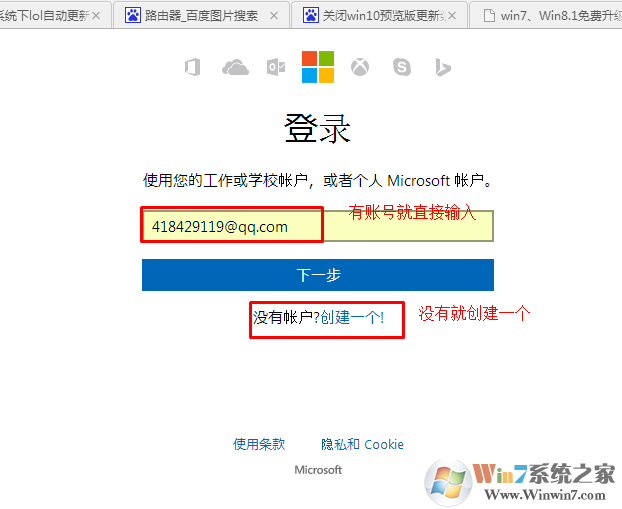Image resolution: width=622 pixels, height=509 pixels.
Task: Click the Skype icon
Action: (402, 67)
